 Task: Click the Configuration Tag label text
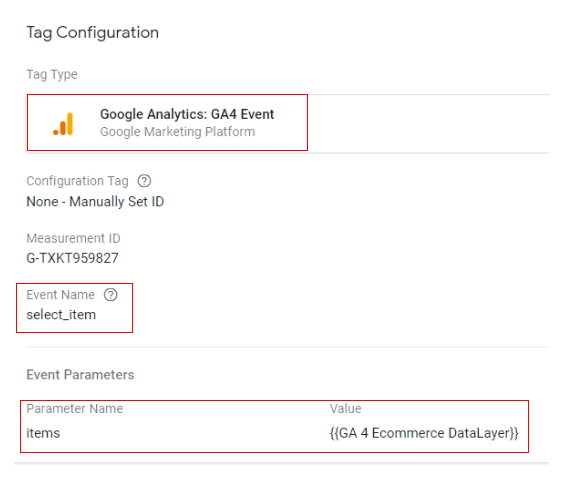tap(77, 181)
